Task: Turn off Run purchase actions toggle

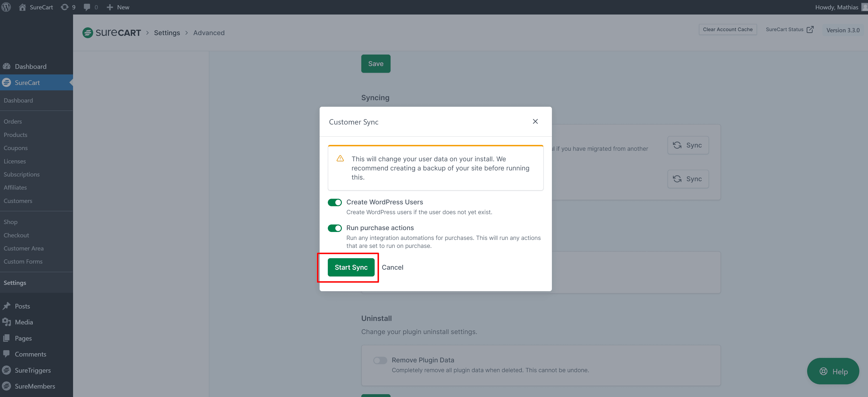Action: (335, 228)
